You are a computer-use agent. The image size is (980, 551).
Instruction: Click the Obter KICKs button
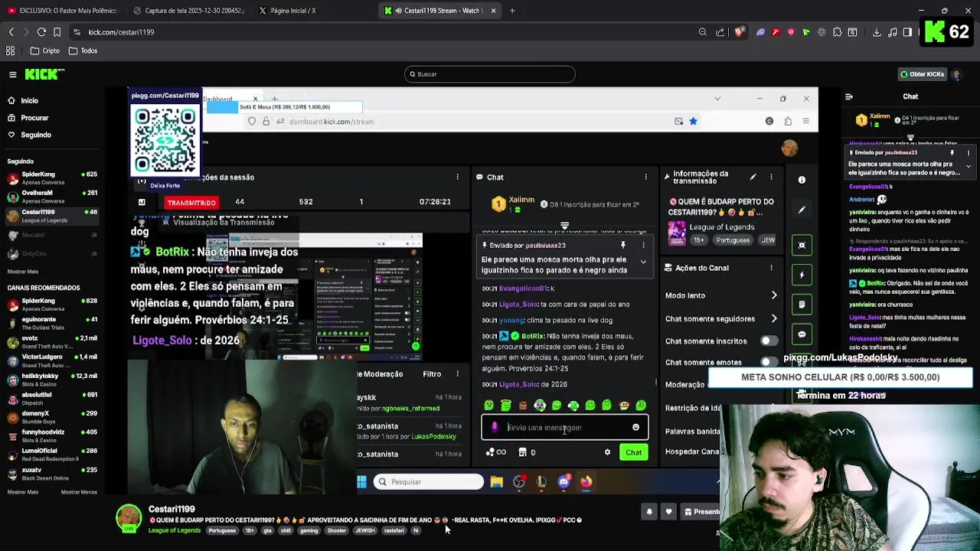tap(922, 74)
